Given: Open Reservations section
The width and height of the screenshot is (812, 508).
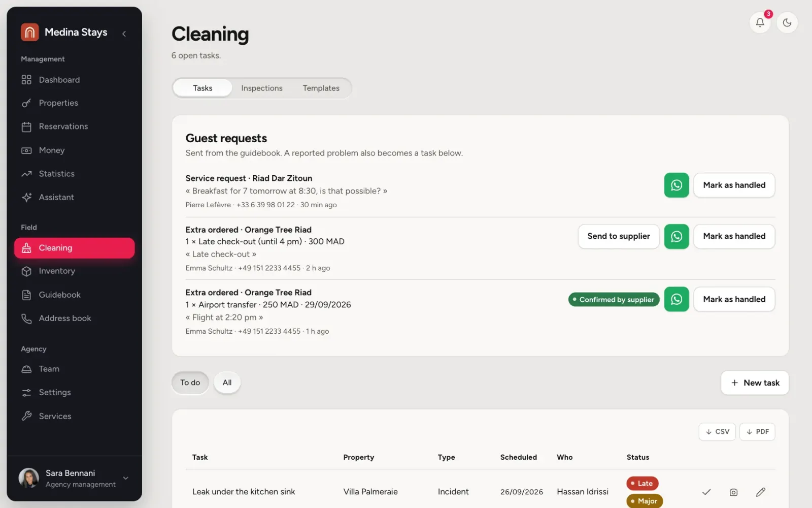Looking at the screenshot, I should 74,126.
